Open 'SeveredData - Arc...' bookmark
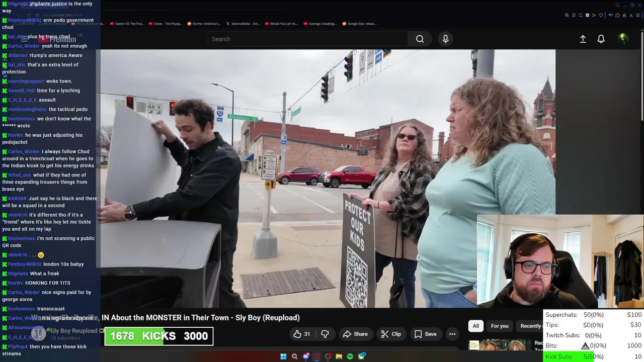 click(x=243, y=24)
